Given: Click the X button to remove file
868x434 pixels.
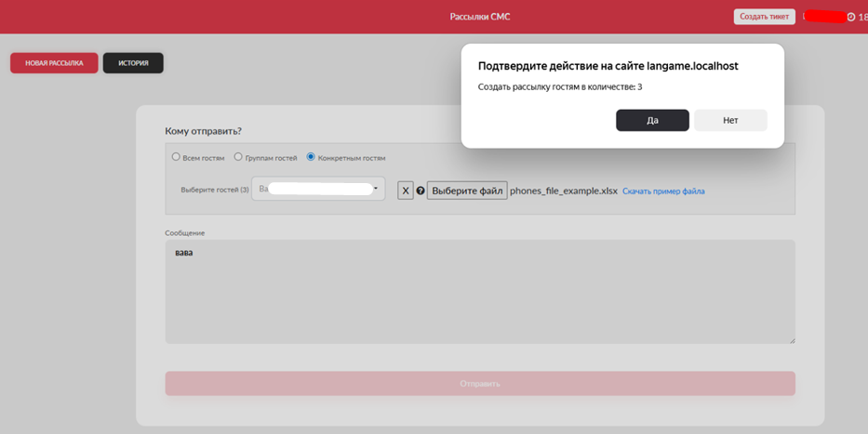Looking at the screenshot, I should 406,191.
